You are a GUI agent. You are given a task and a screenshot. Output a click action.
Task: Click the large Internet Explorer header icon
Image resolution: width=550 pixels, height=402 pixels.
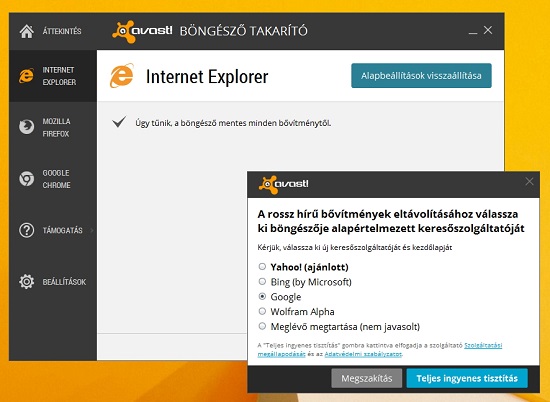coord(122,76)
